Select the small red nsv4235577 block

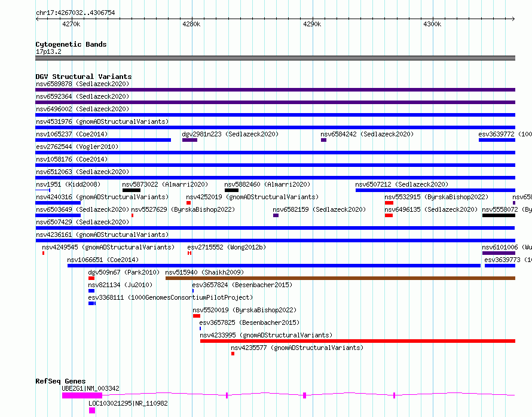pyautogui.click(x=233, y=354)
